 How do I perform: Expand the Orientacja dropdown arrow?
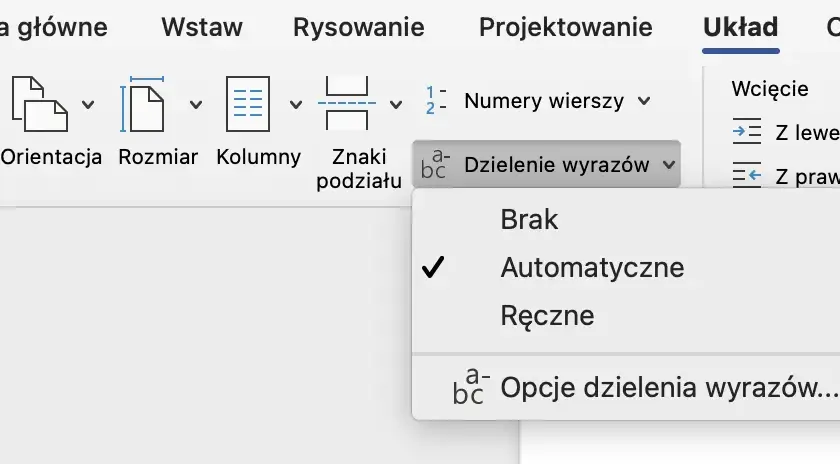tap(88, 104)
